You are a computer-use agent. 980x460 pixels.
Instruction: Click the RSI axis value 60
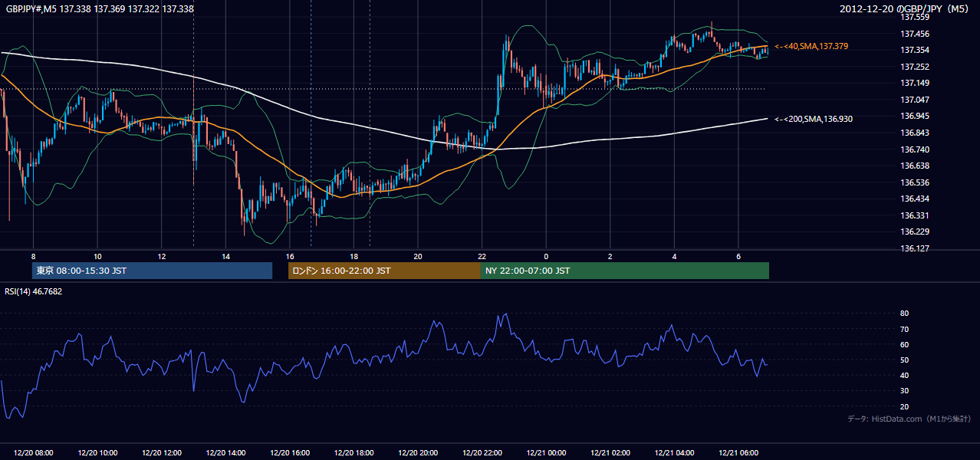pyautogui.click(x=904, y=344)
